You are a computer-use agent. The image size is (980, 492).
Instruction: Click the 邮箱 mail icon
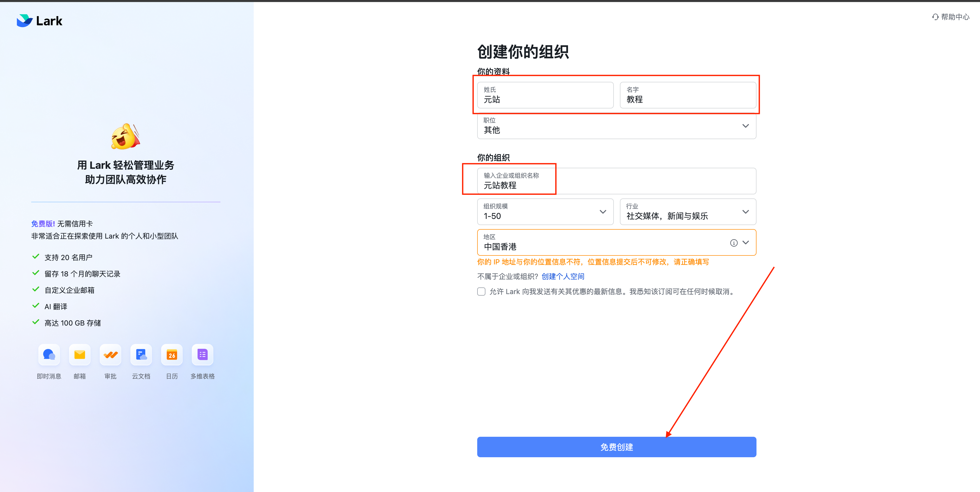click(80, 355)
